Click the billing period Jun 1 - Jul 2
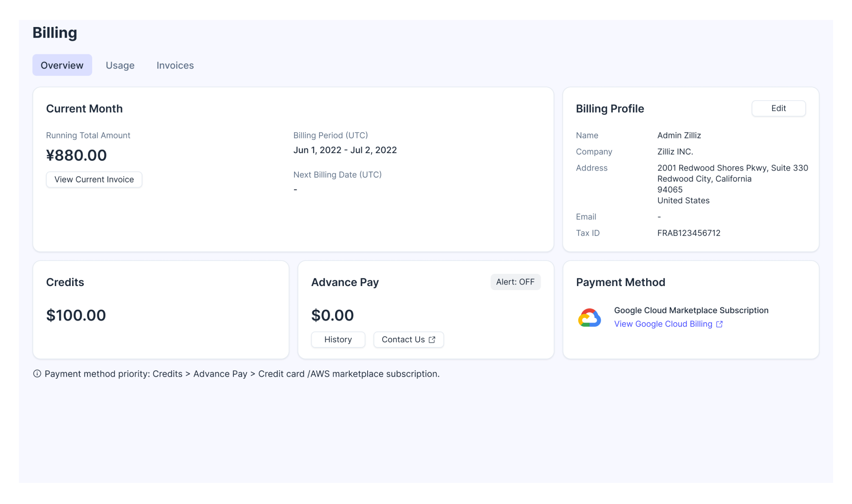This screenshot has height=504, width=852. [x=345, y=150]
